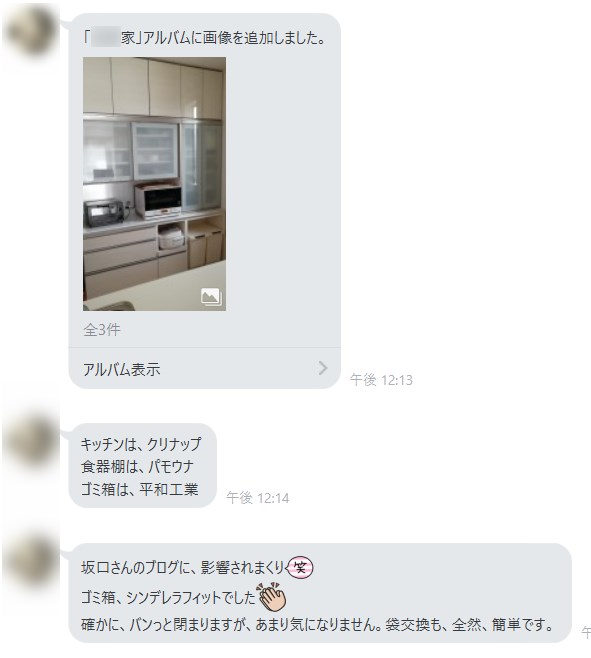
Task: Click the 午後 12:14 timestamp
Action: 258,498
